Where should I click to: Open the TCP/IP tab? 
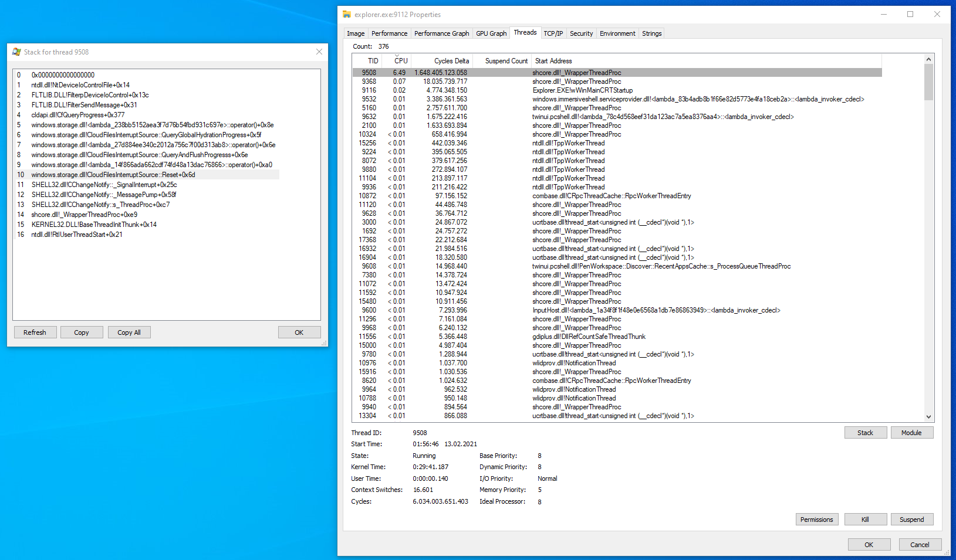point(553,33)
